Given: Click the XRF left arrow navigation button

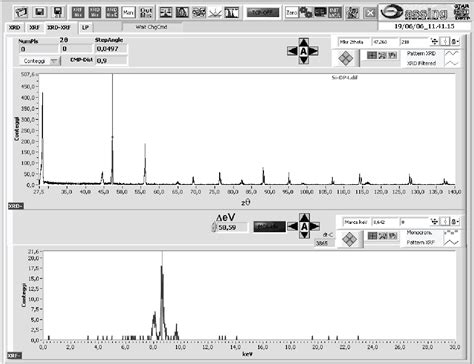Looking at the screenshot, I should point(293,227).
